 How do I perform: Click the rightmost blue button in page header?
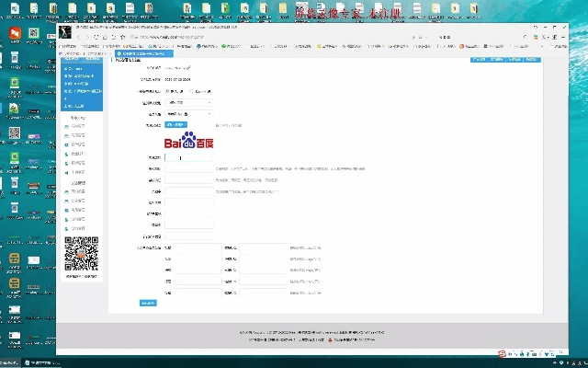coord(531,60)
